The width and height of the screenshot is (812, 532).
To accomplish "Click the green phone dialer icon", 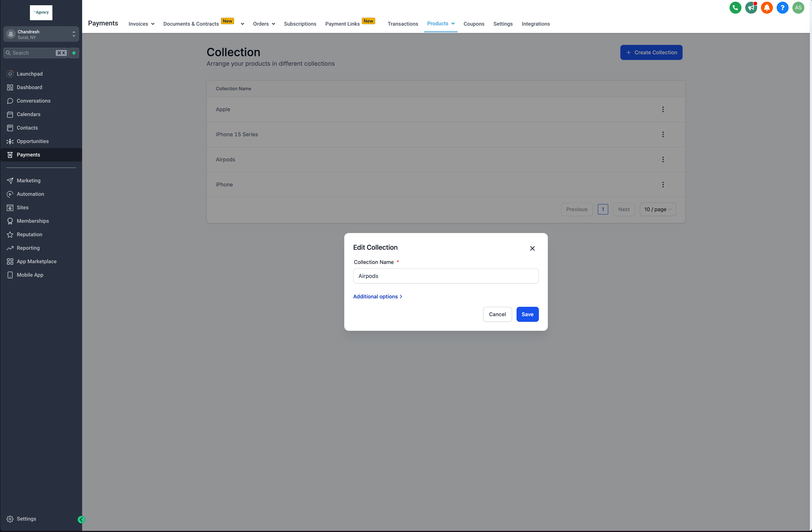I will (735, 7).
